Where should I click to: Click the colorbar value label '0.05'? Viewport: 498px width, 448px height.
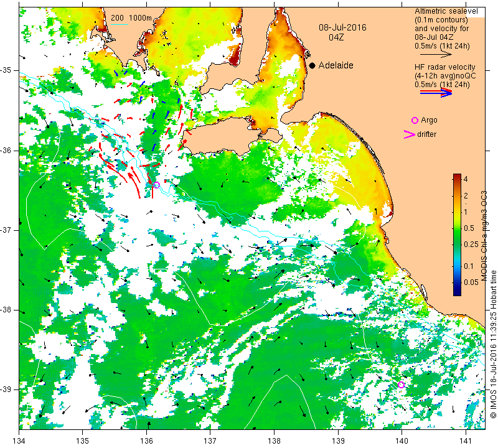click(x=471, y=282)
